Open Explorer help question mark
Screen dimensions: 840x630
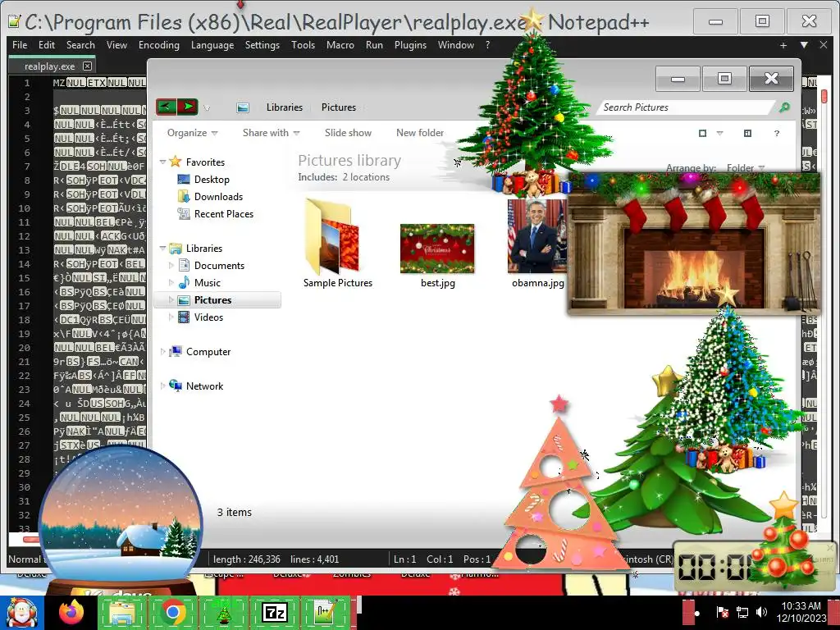point(776,133)
